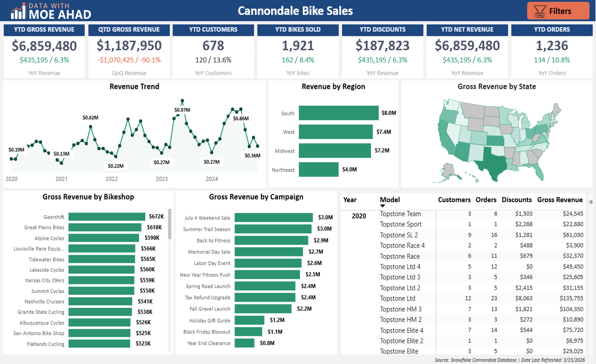Sort table by Orders column header

(486, 200)
